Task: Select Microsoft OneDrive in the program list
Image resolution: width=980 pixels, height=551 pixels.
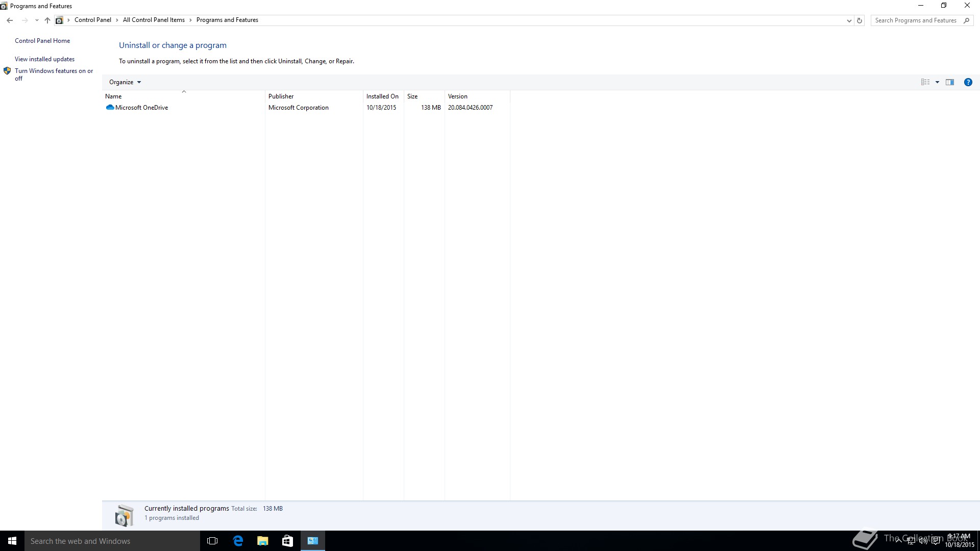Action: click(141, 108)
